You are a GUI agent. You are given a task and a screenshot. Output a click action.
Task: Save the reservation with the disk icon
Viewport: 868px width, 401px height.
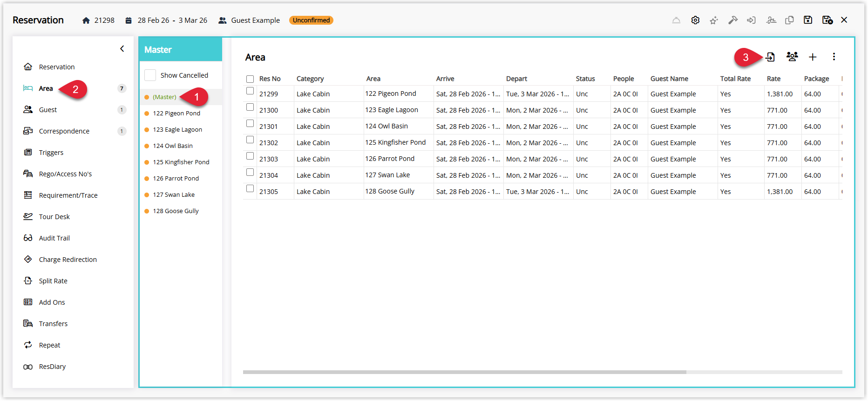click(808, 20)
